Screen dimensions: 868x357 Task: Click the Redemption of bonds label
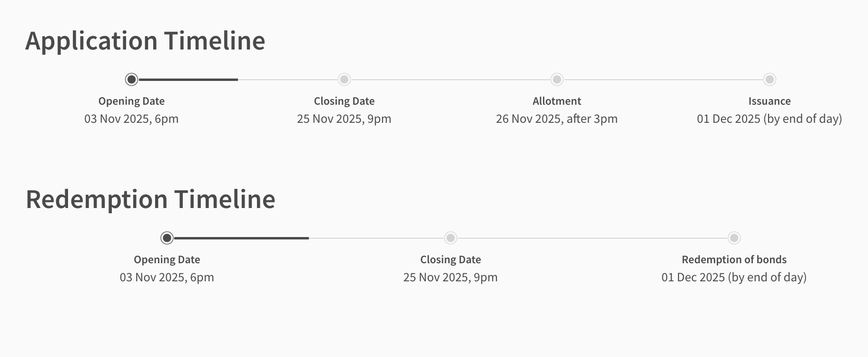[734, 259]
